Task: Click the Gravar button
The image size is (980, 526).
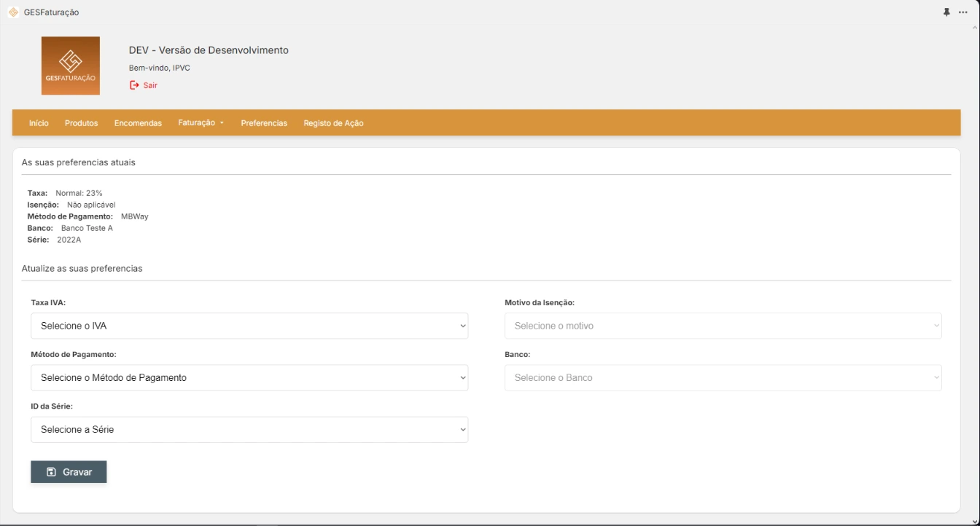Action: 69,471
